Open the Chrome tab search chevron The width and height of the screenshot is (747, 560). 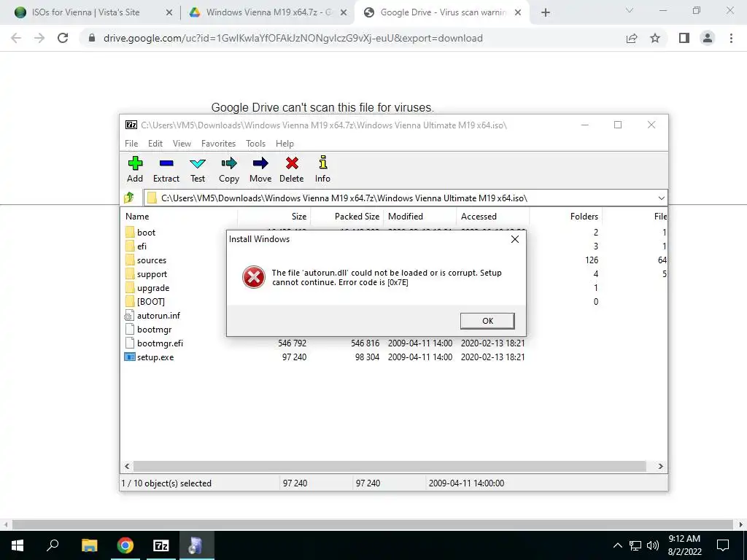point(630,10)
